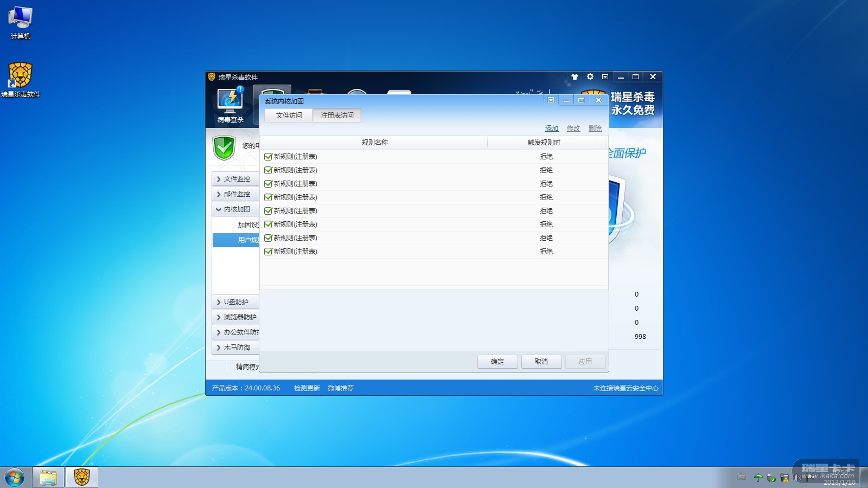Expand the 木马防御 sidebar section
Screen dimensions: 868x488
235,348
